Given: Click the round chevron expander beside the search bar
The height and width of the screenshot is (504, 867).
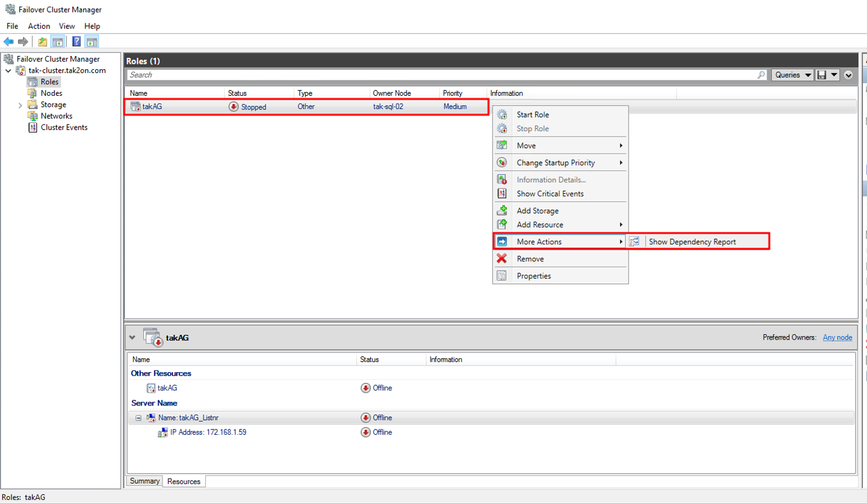Looking at the screenshot, I should click(849, 75).
